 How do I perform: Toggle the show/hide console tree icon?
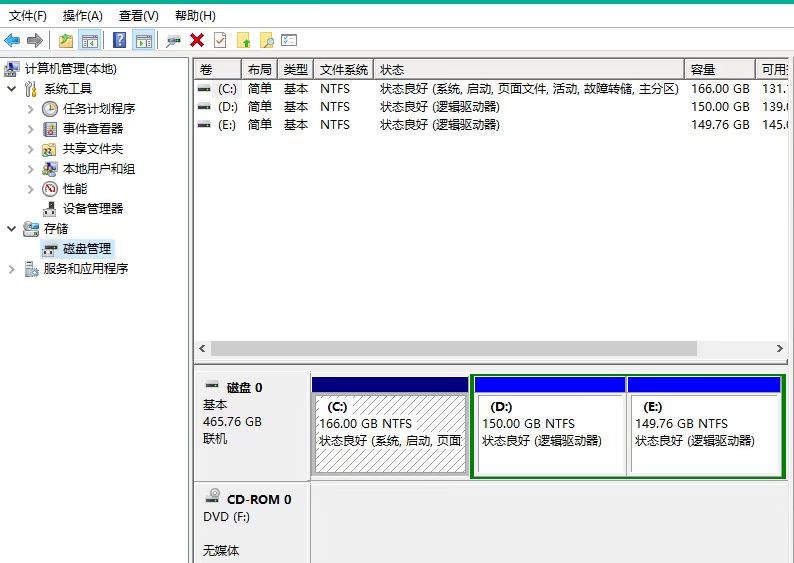[90, 40]
